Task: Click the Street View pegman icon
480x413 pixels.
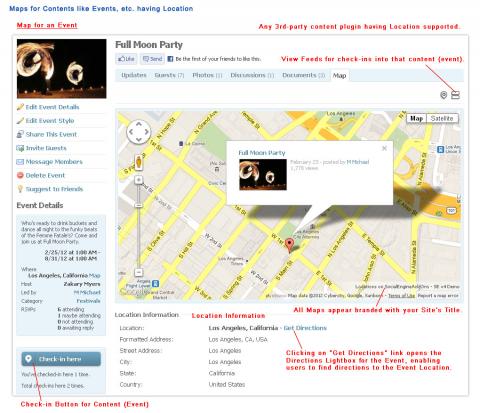Action: pyautogui.click(x=139, y=163)
